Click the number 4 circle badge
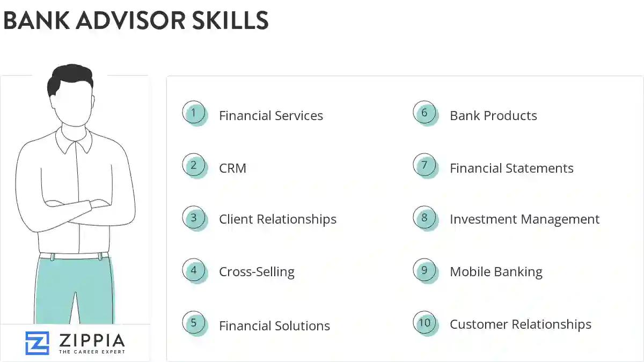This screenshot has height=362, width=644. point(194,270)
